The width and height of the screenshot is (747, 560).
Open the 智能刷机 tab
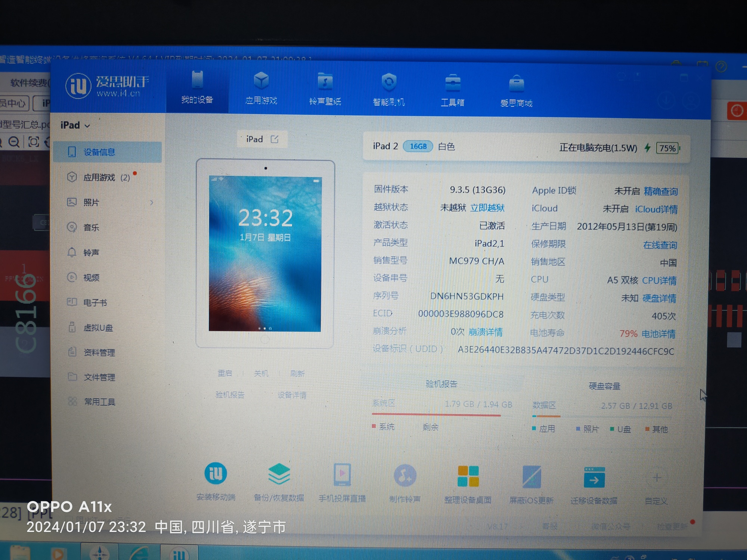pyautogui.click(x=389, y=90)
